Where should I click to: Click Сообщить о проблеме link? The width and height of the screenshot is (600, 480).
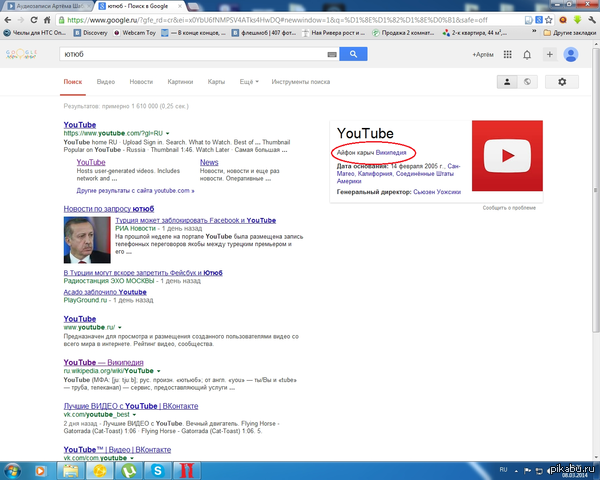509,208
